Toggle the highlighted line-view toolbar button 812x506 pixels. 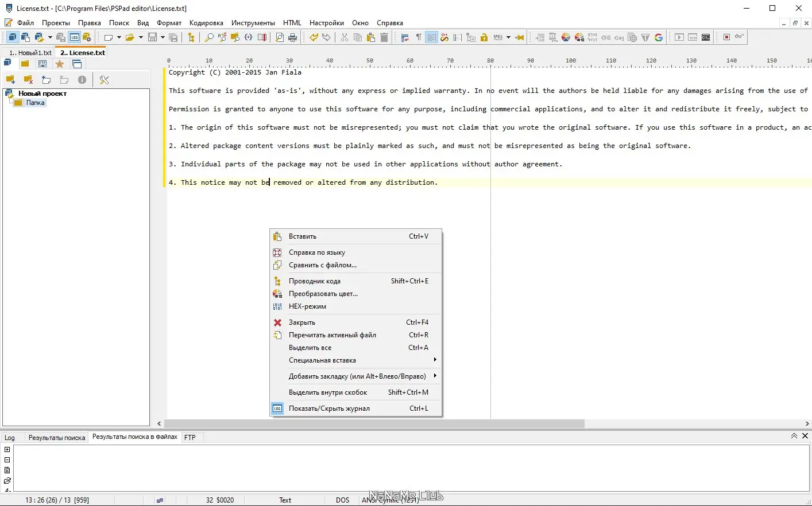point(431,37)
